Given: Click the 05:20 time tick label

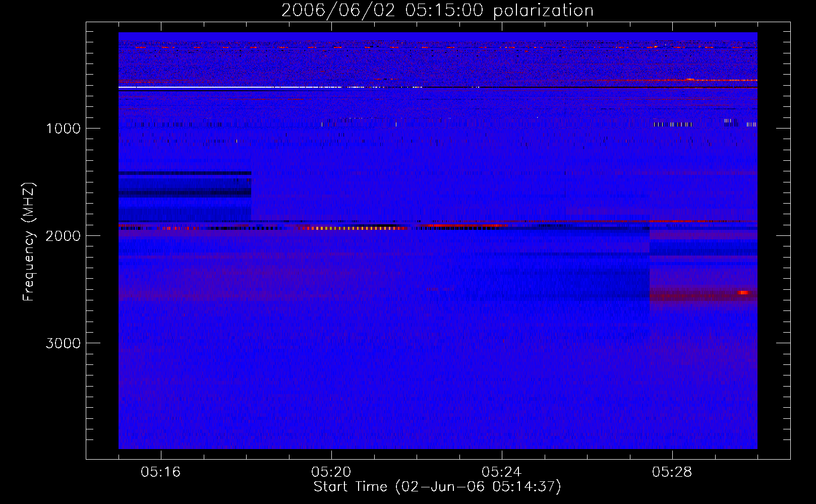Looking at the screenshot, I should pyautogui.click(x=331, y=472).
